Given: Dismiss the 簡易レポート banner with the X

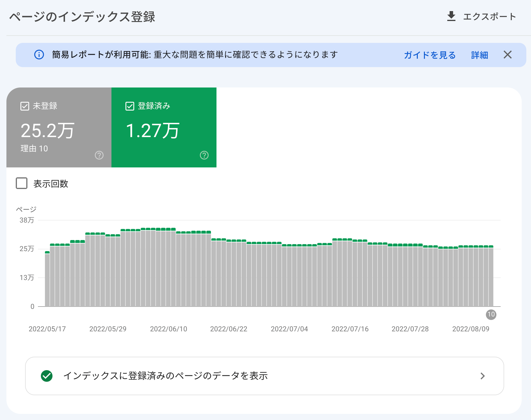Looking at the screenshot, I should (x=508, y=55).
